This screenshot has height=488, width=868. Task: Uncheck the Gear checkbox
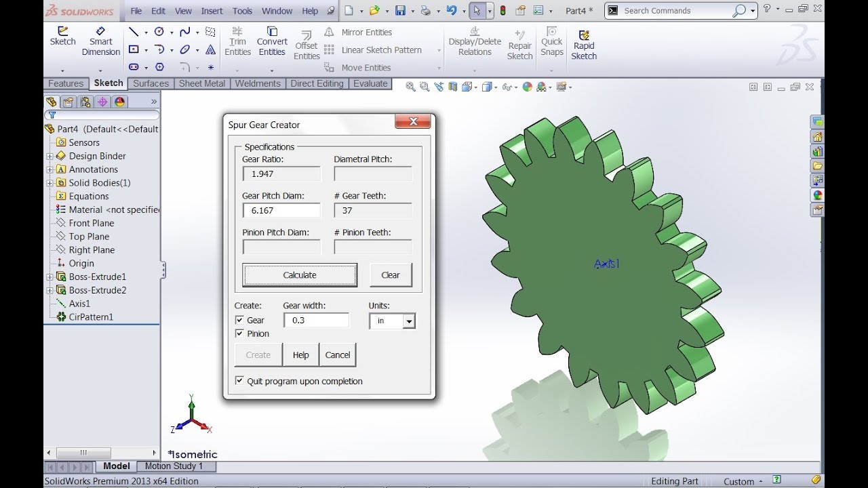coord(239,320)
